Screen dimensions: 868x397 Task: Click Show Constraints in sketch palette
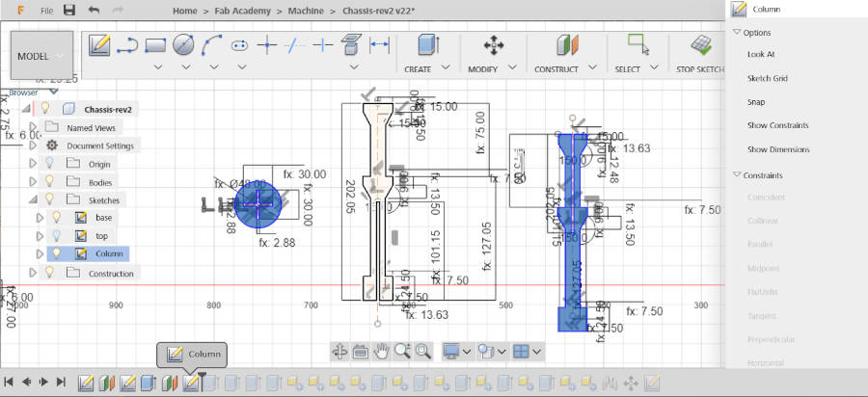pyautogui.click(x=777, y=125)
